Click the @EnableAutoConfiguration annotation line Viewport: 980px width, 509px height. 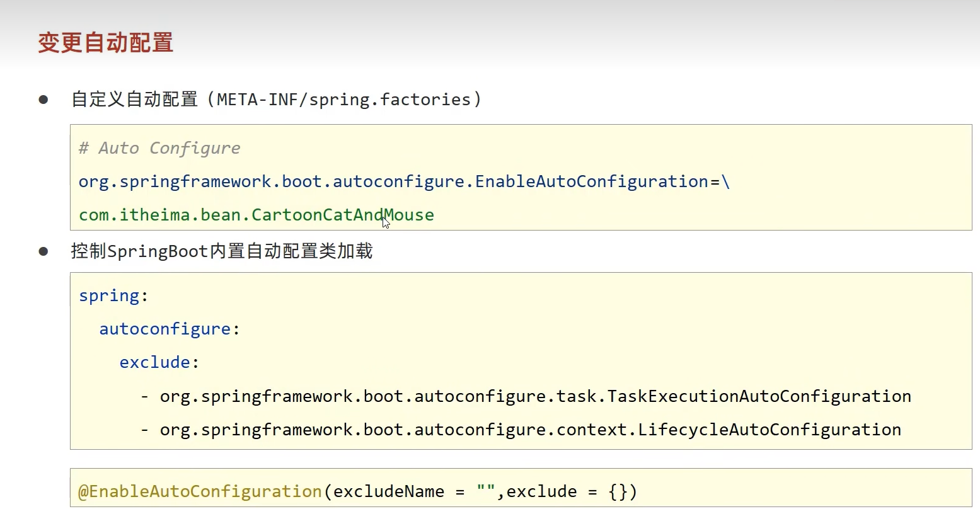click(x=358, y=491)
